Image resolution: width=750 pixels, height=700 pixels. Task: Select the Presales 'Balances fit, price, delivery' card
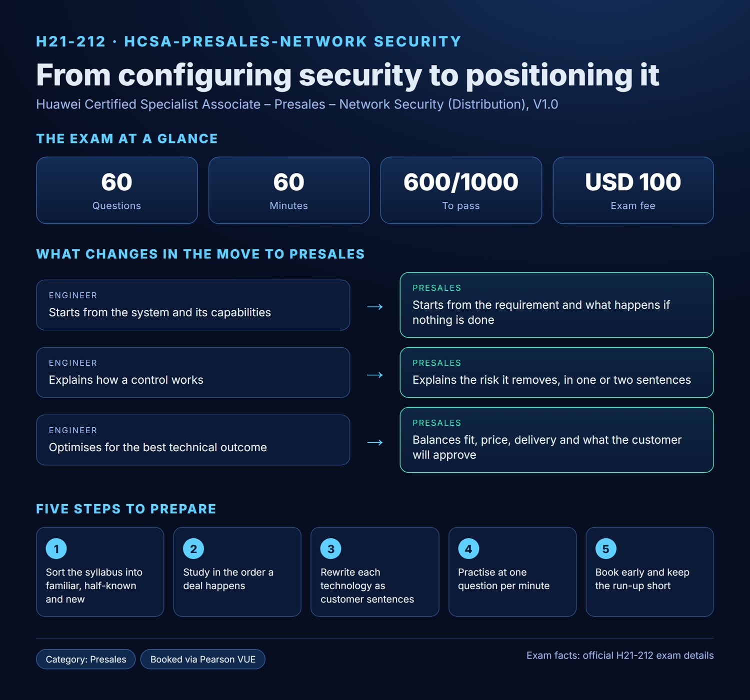coord(557,440)
